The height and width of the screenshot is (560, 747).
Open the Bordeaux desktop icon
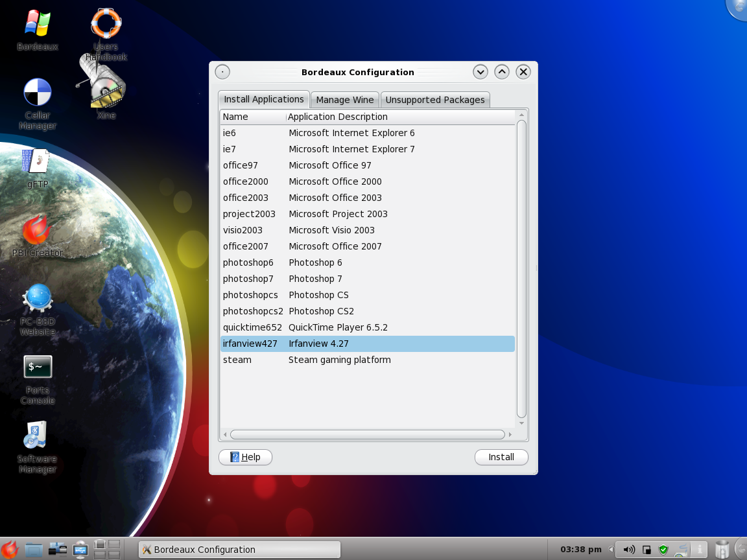click(x=37, y=30)
